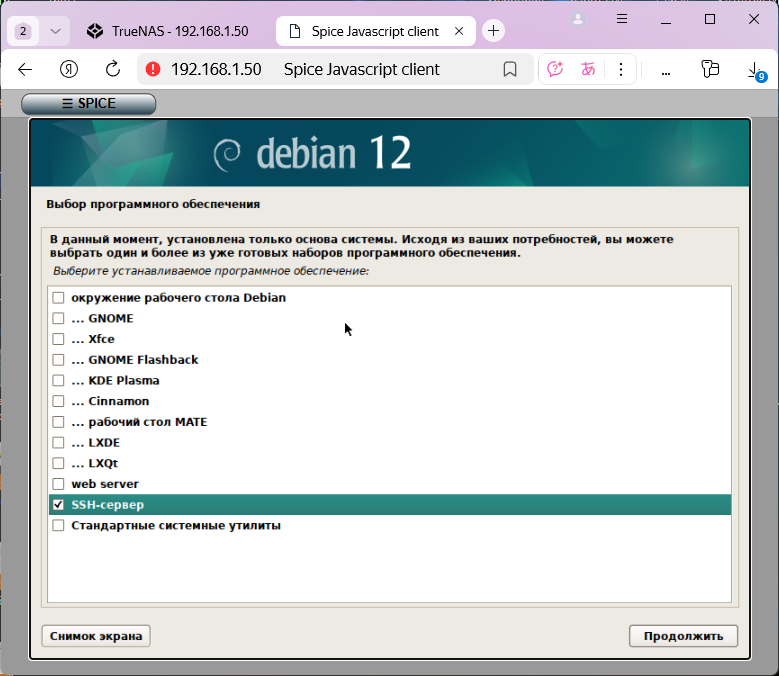
Task: Check the LXDE checkbox
Action: pyautogui.click(x=58, y=443)
